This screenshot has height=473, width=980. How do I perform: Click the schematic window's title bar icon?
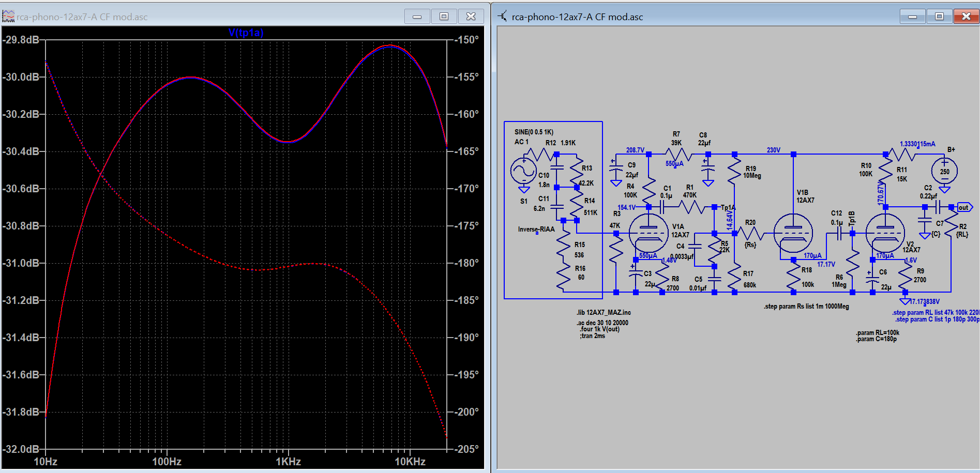pyautogui.click(x=502, y=17)
